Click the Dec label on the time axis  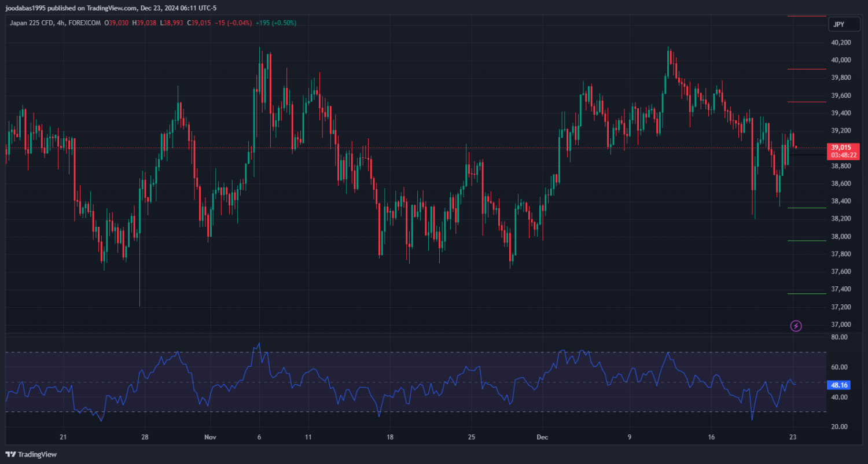tap(542, 437)
